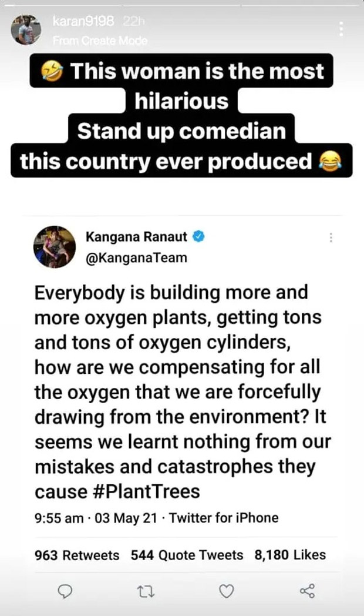The image size is (364, 616).
Task: Click the tweet reply speech bubble icon
Action: tap(66, 591)
